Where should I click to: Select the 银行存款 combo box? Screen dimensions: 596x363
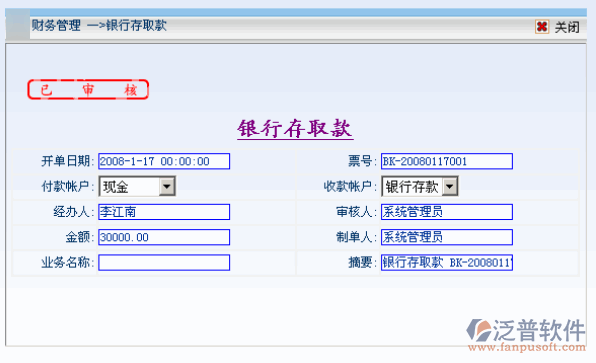pos(420,186)
